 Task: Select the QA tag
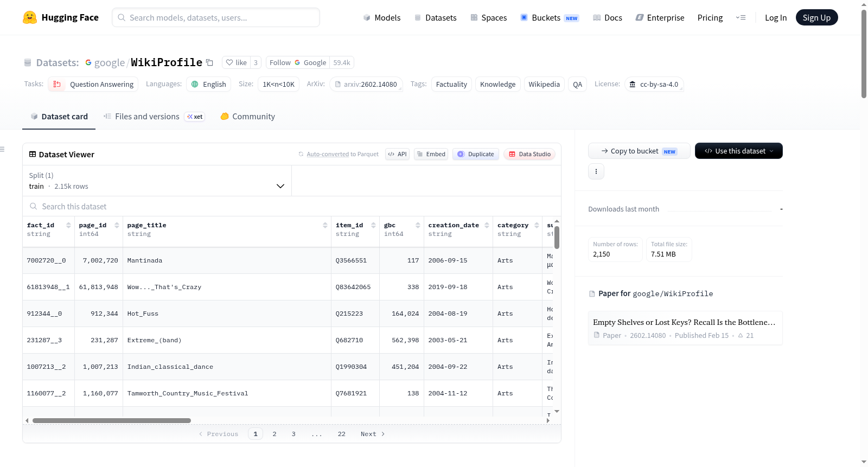click(x=577, y=84)
